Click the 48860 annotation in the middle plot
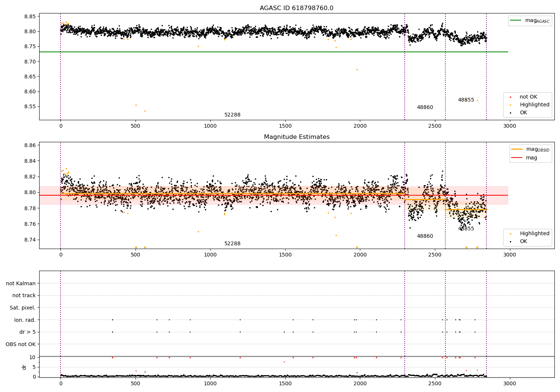560x392 pixels. pyautogui.click(x=425, y=236)
